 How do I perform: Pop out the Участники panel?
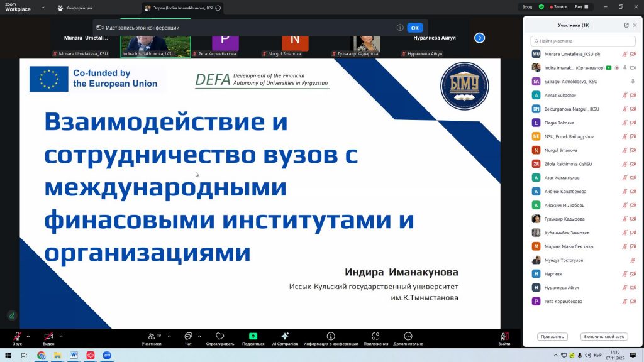[x=626, y=25]
